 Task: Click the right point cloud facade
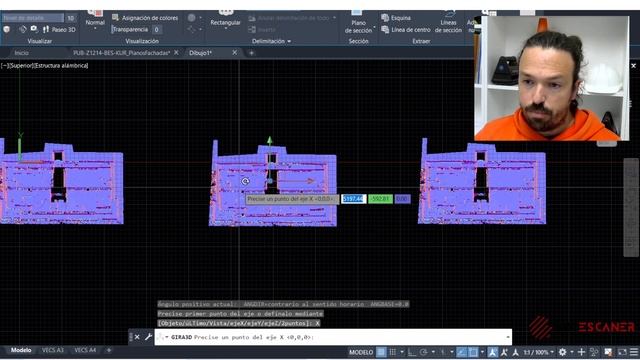click(482, 182)
